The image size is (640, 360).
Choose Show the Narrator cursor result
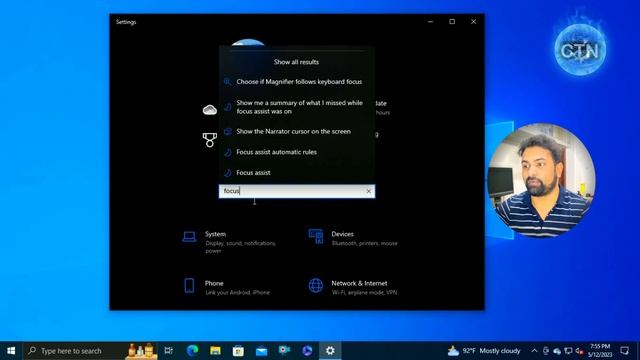click(297, 131)
